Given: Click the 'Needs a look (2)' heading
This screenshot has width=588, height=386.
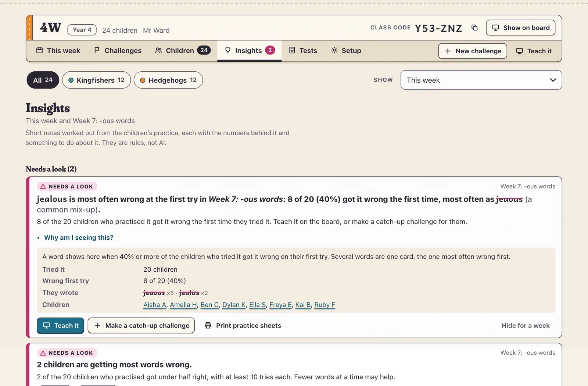Looking at the screenshot, I should click(51, 169).
